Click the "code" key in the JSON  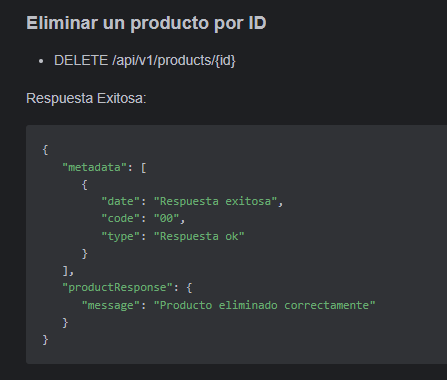tap(120, 218)
